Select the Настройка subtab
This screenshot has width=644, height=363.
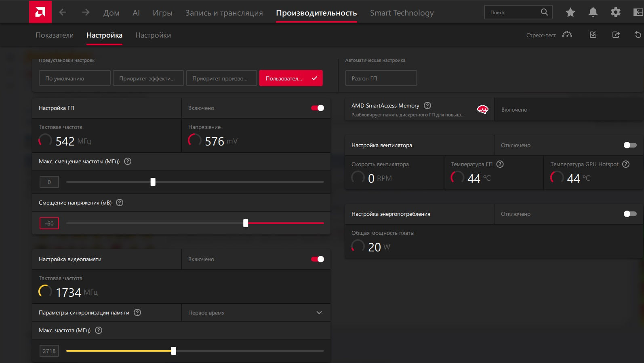[x=104, y=35]
